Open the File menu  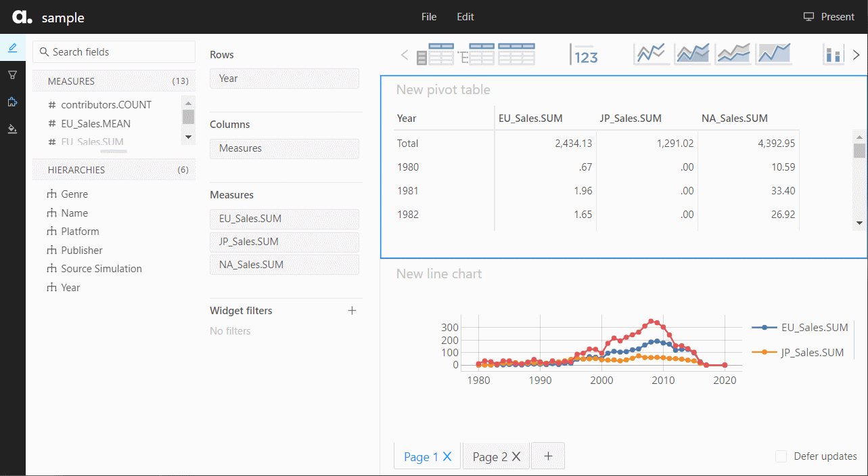[x=429, y=17]
